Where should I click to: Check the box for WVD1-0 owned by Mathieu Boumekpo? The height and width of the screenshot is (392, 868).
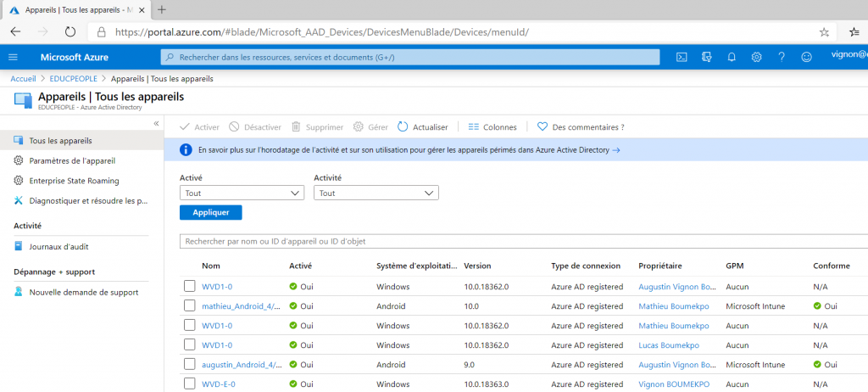point(190,325)
